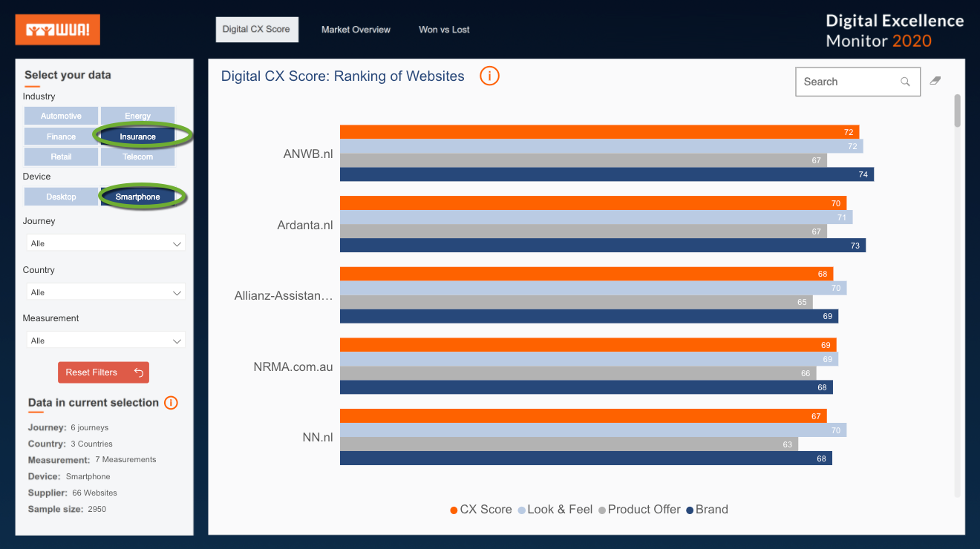Click NN.nl grey Product Offer bar 63

569,444
